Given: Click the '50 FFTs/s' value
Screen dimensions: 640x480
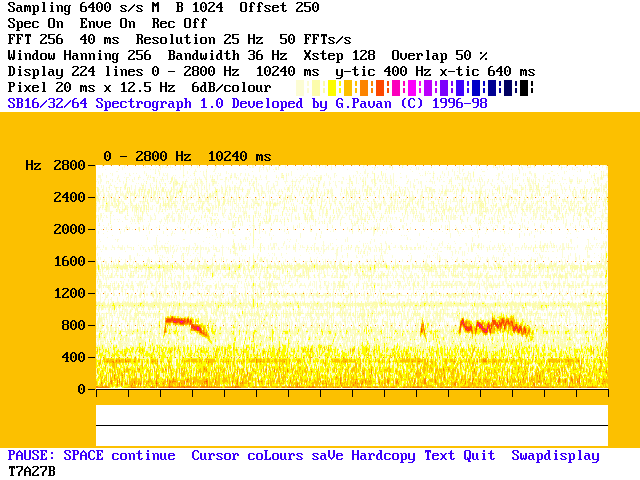Looking at the screenshot, I should point(315,40).
